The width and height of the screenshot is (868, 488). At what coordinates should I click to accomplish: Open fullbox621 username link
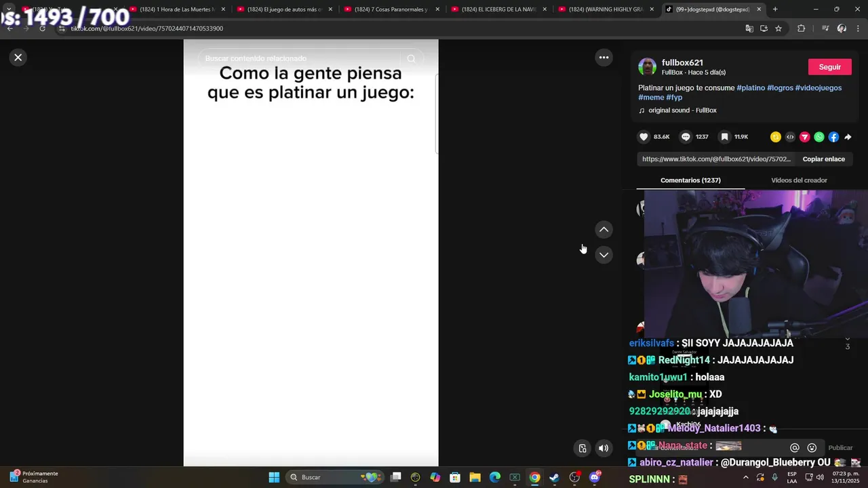tap(682, 62)
